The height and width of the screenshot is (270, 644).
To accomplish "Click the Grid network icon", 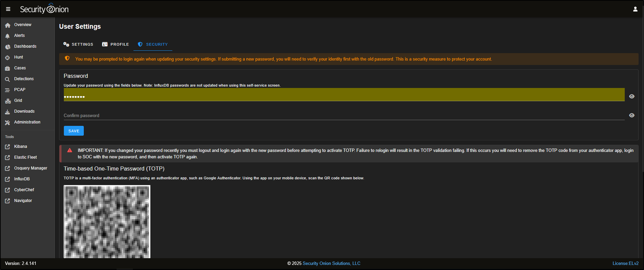I will (7, 101).
